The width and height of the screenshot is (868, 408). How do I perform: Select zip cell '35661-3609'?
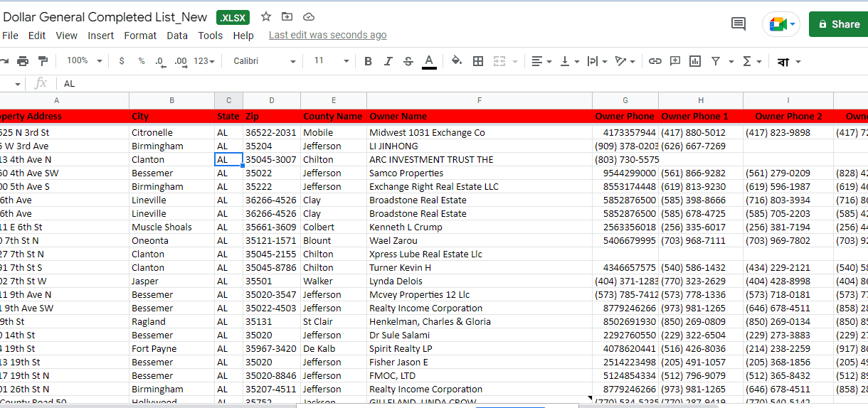click(x=272, y=227)
